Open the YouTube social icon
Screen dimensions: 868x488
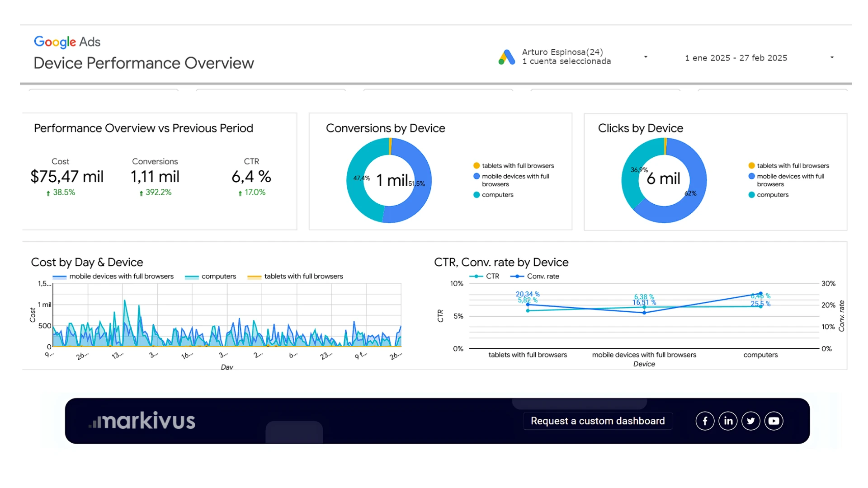[774, 421]
